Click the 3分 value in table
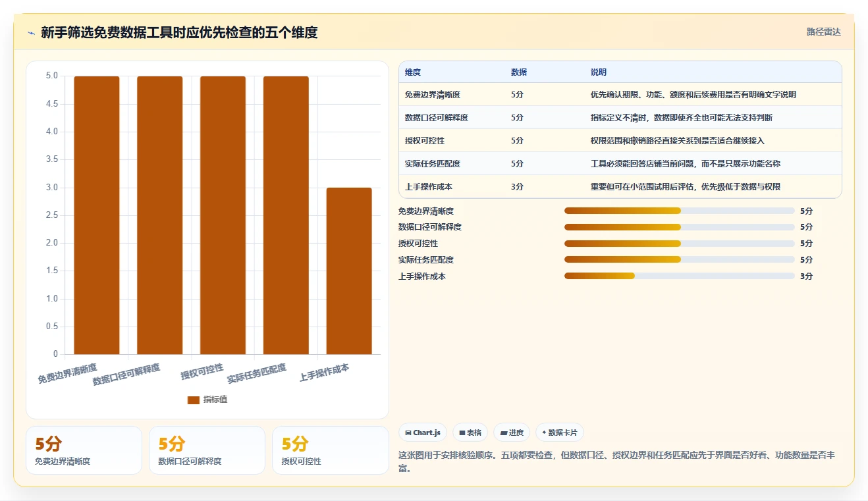The width and height of the screenshot is (868, 501). pos(518,187)
